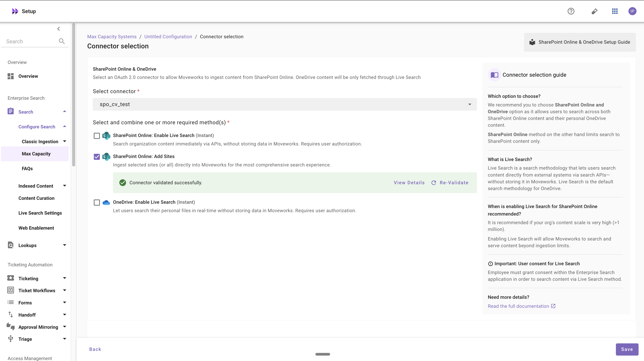This screenshot has height=361, width=644.
Task: Click the Back button
Action: [x=95, y=349]
